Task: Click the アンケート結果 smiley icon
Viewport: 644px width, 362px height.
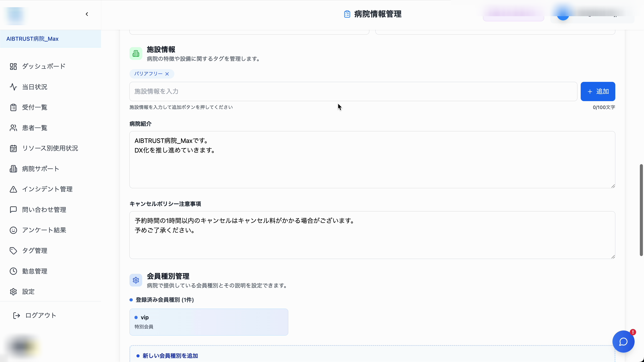Action: tap(13, 230)
